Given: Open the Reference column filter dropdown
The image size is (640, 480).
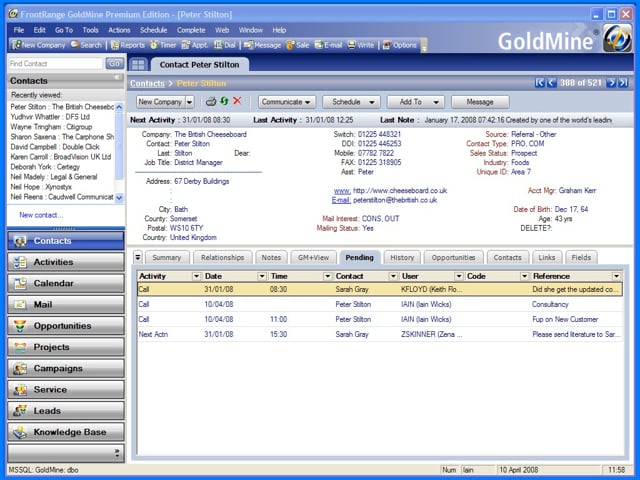Looking at the screenshot, I should click(616, 276).
